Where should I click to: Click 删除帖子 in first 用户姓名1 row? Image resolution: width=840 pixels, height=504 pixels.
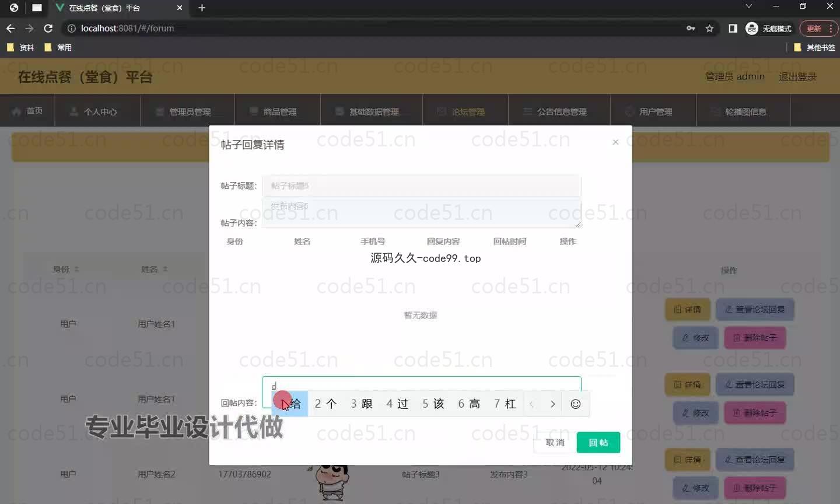click(755, 338)
